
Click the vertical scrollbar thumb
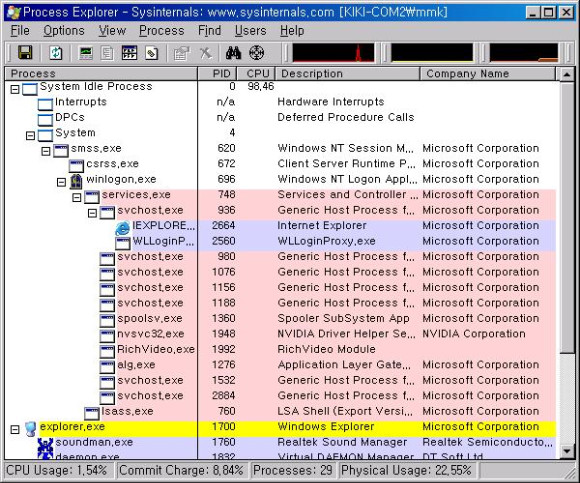click(566, 217)
